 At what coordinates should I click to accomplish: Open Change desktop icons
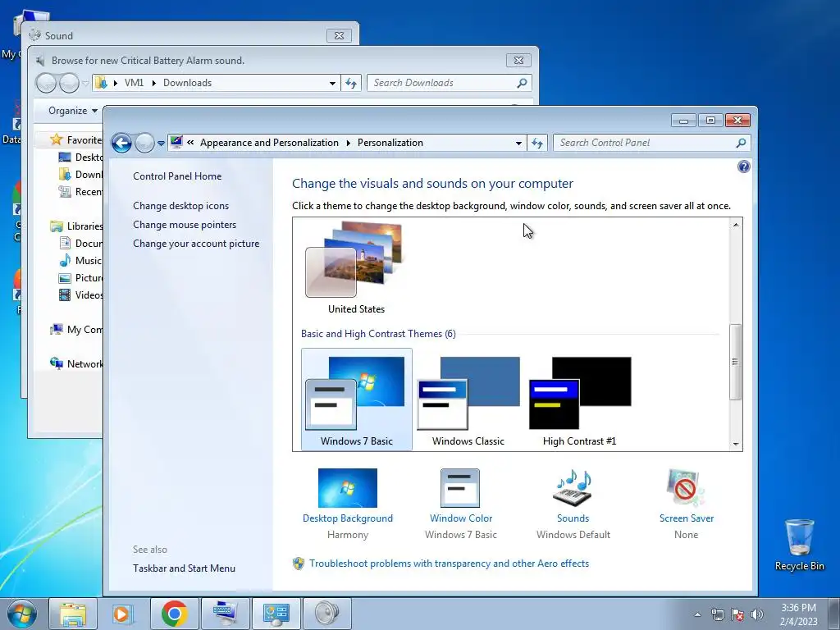[x=181, y=206]
